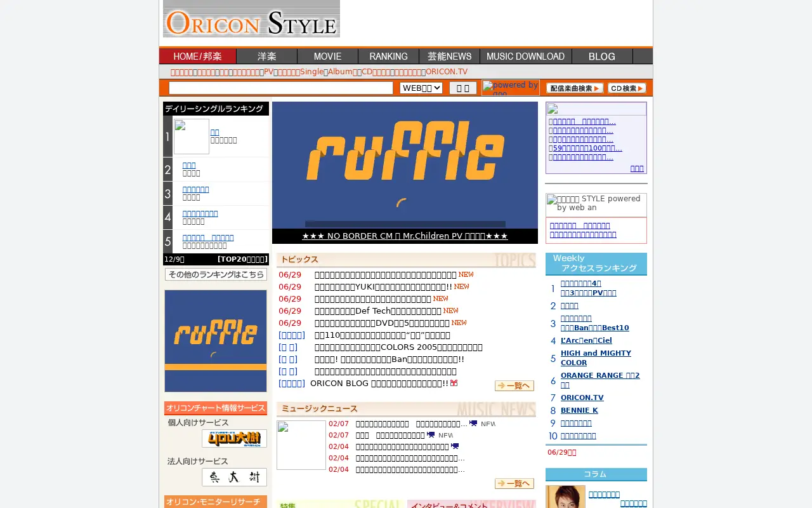Open L'Arc~en~Ciel in Weekly access ranking

(586, 340)
